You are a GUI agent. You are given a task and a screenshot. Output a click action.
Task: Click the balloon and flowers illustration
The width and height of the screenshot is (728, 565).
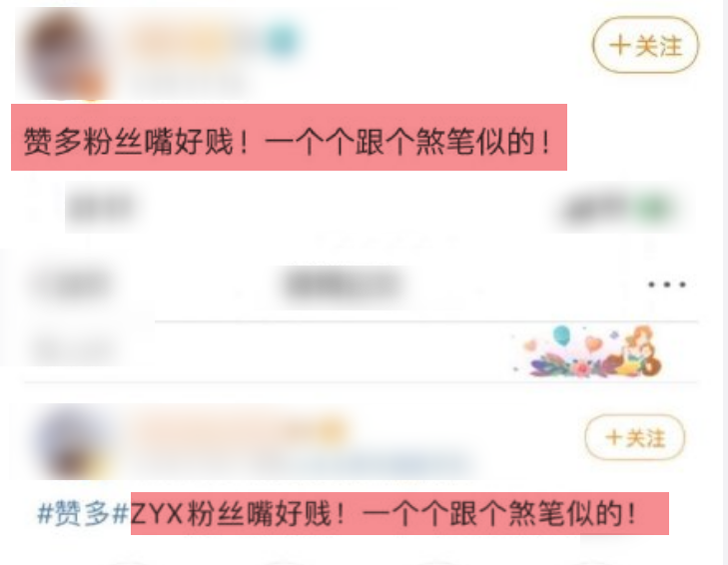coord(589,351)
